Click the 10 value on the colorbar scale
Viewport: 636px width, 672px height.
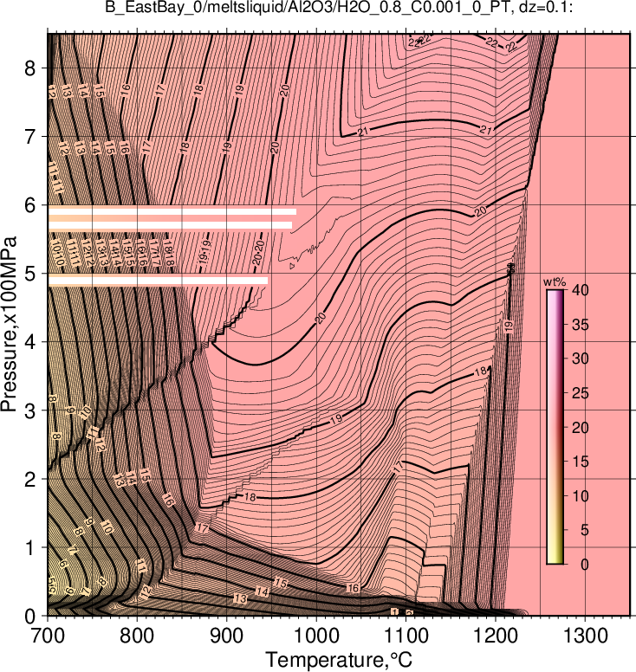point(581,496)
